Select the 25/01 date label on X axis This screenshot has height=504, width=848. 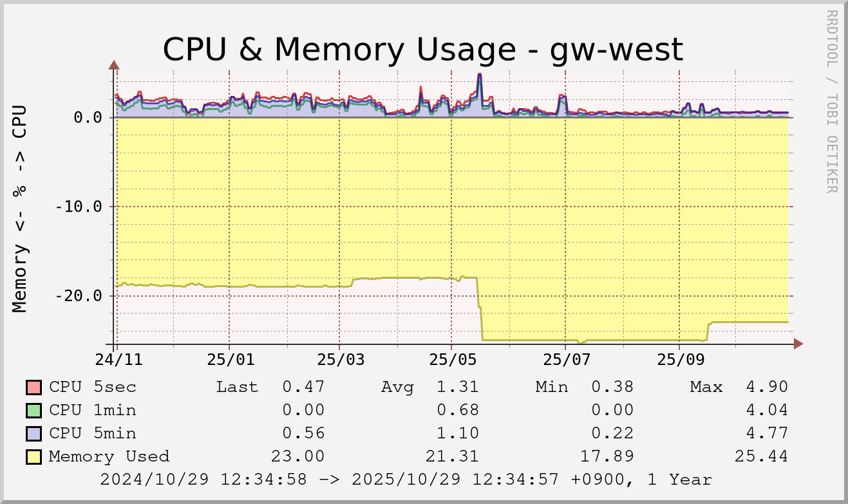click(x=230, y=360)
